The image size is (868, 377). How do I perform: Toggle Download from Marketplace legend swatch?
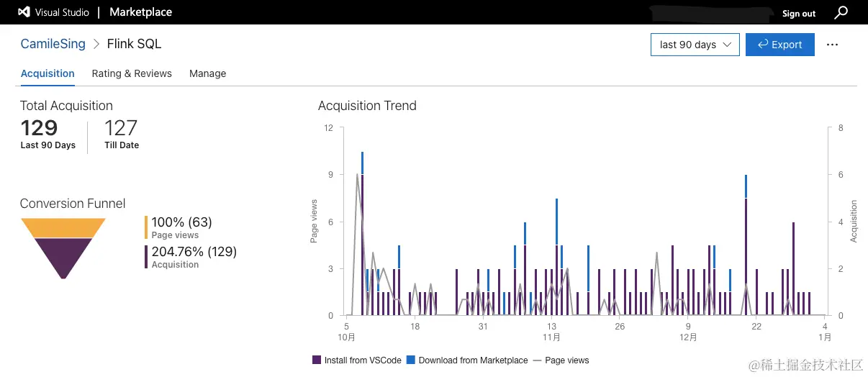click(411, 360)
